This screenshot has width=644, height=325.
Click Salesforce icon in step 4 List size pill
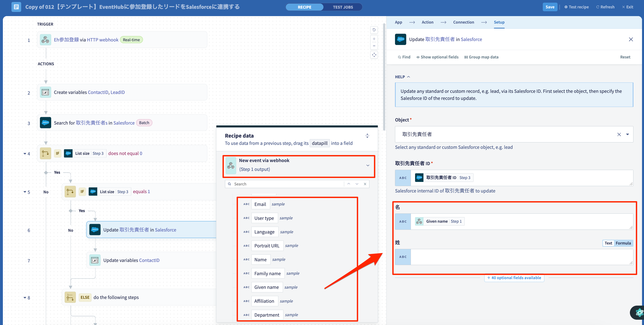coord(68,153)
